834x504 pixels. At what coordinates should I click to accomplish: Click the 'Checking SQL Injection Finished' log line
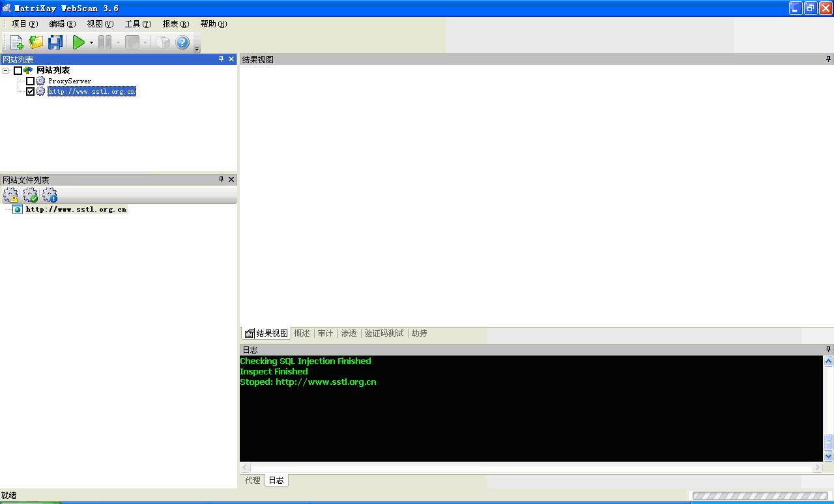(x=305, y=361)
